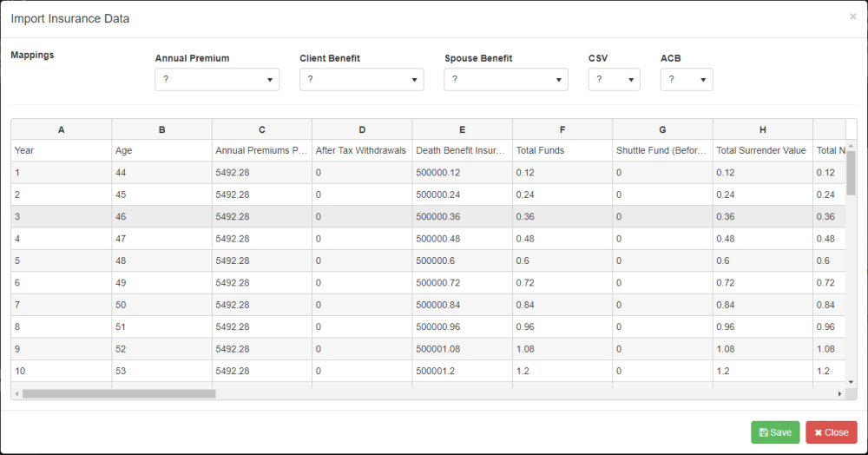Click the vertical scrollbar up arrow

coord(851,147)
